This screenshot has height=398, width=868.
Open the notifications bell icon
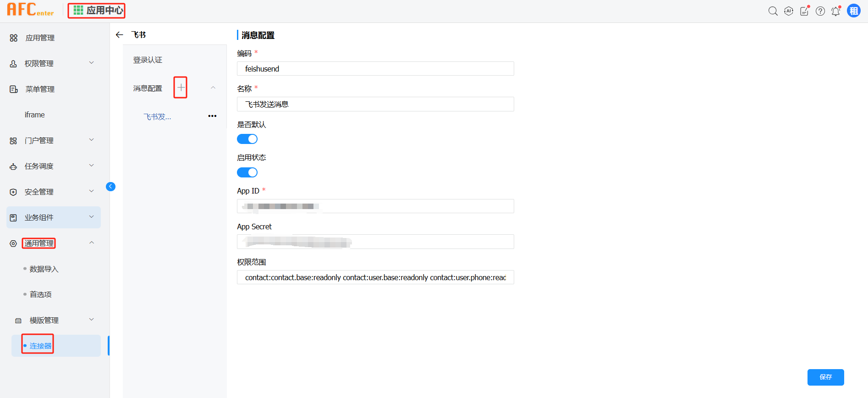(836, 11)
